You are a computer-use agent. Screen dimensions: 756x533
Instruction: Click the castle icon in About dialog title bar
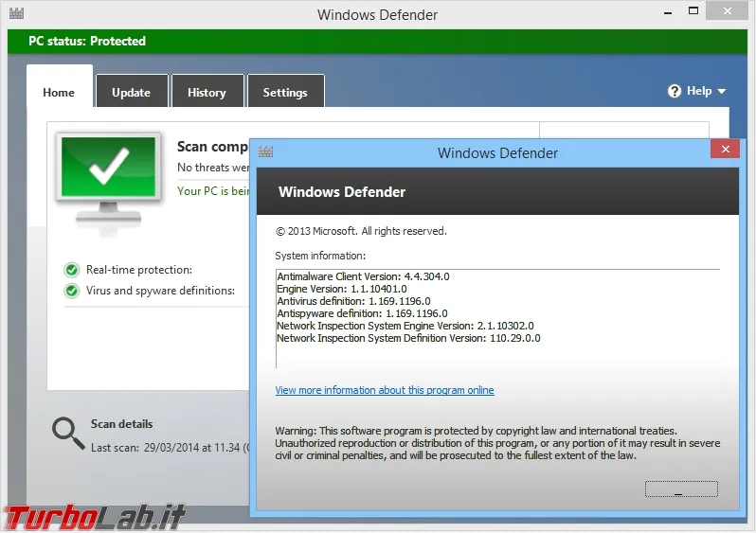[265, 151]
